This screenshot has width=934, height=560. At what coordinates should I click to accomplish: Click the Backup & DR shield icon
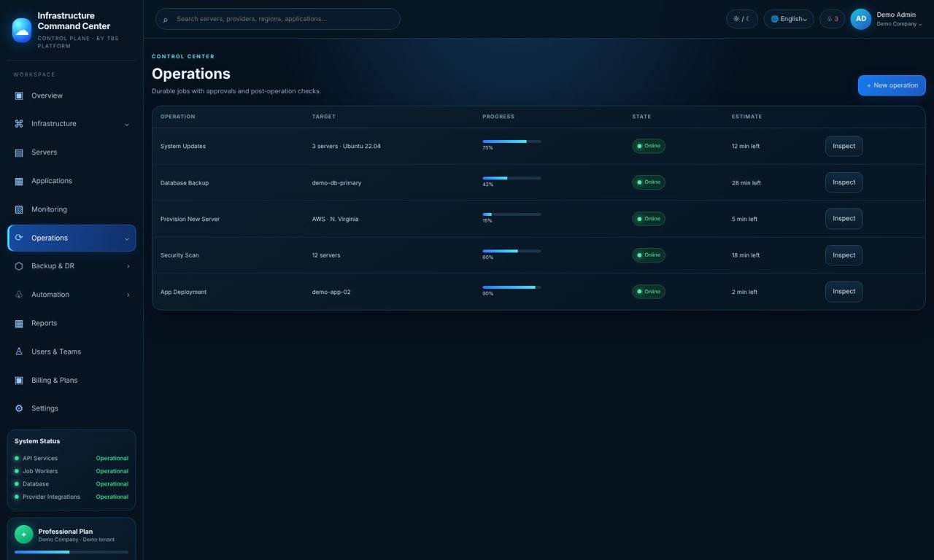coord(19,266)
